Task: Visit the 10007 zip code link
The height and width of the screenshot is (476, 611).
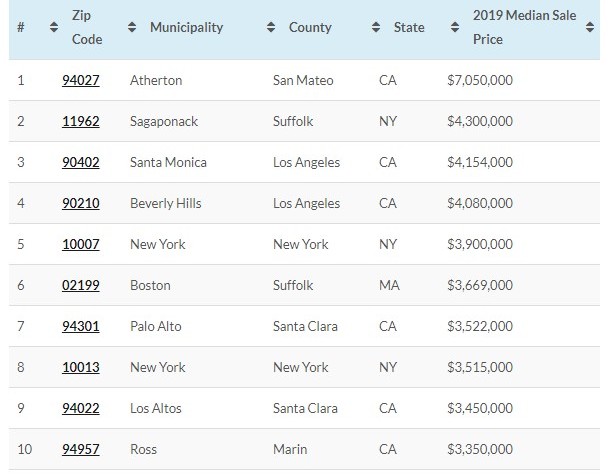Action: (x=80, y=244)
